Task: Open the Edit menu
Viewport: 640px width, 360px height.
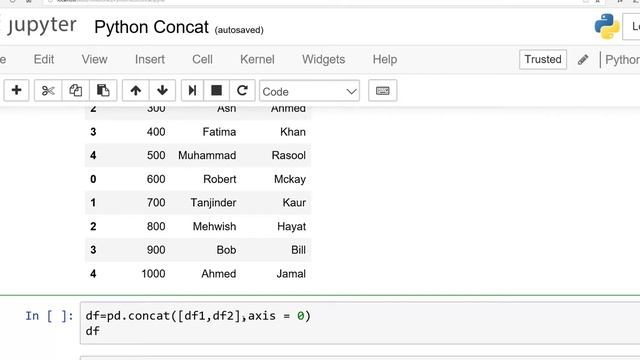Action: point(44,60)
